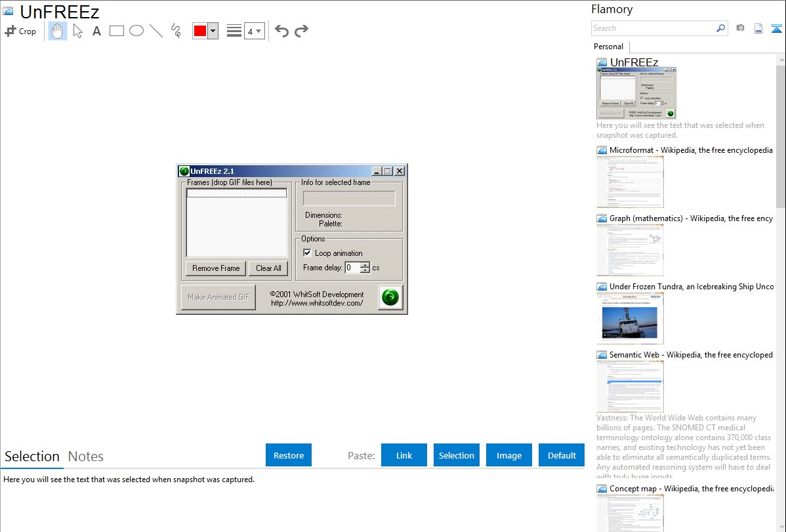Screen dimensions: 786x532
Task: Click the line thickness icon
Action: 234,31
